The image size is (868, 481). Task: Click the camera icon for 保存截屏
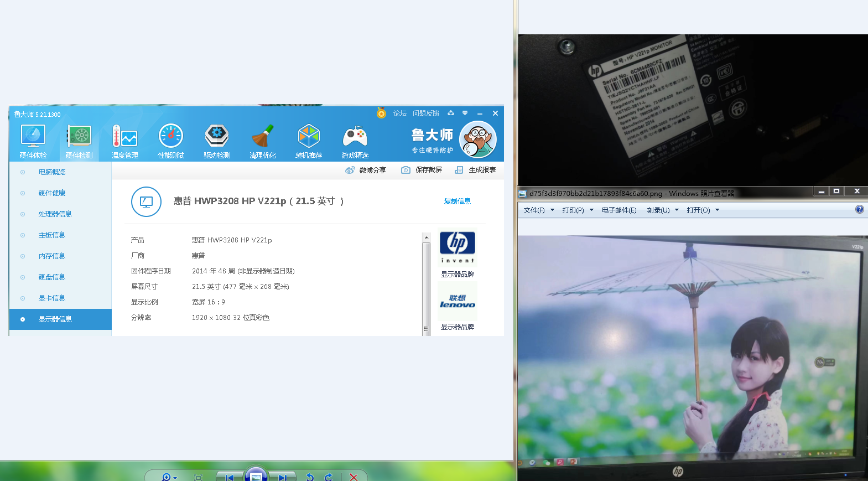tap(406, 170)
